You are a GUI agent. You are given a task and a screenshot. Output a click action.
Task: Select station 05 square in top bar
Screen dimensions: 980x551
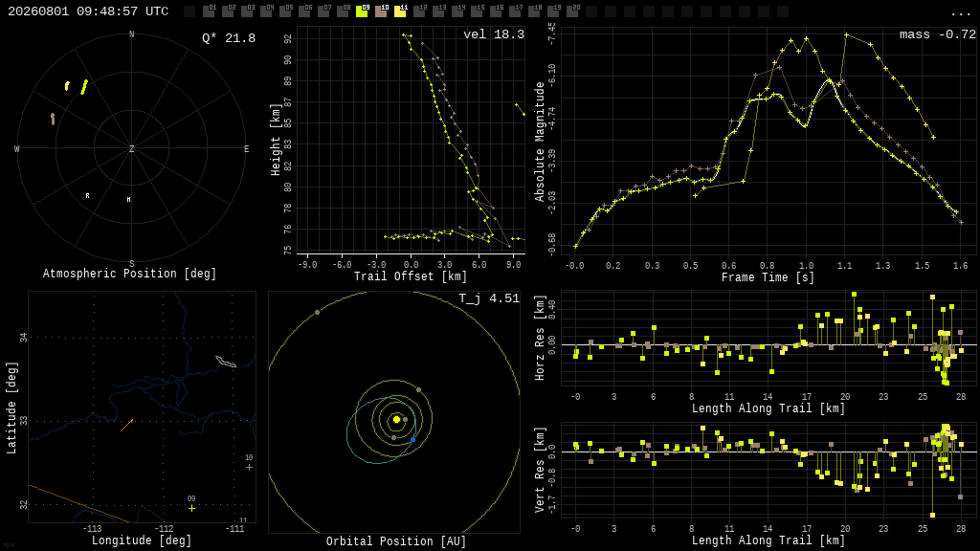[285, 11]
